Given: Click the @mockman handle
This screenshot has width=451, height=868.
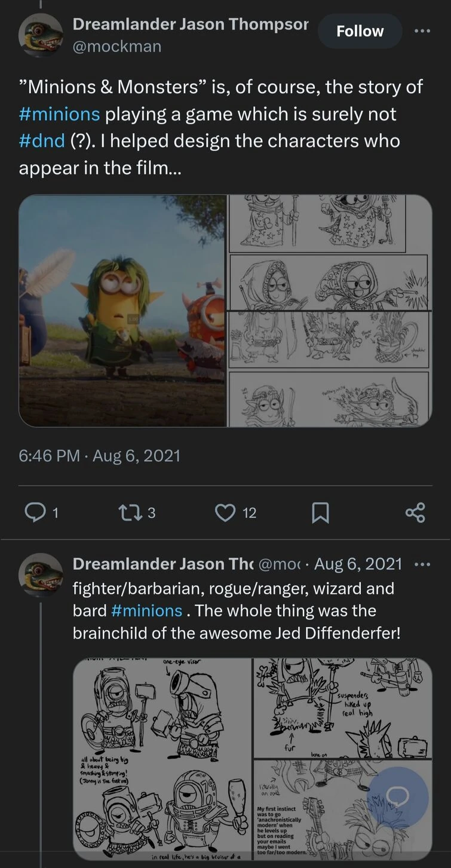Looking at the screenshot, I should 117,47.
